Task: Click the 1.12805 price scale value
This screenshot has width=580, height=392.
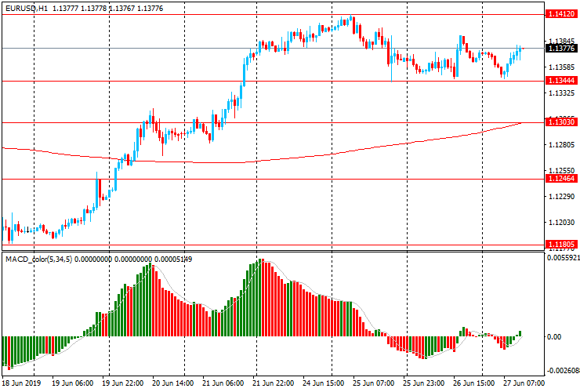Action: point(562,145)
